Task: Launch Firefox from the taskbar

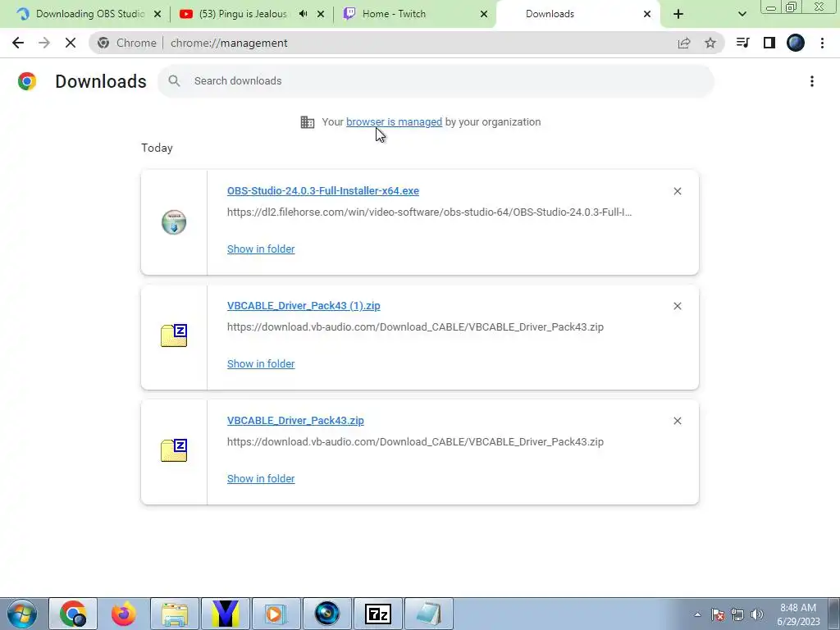Action: 124,614
